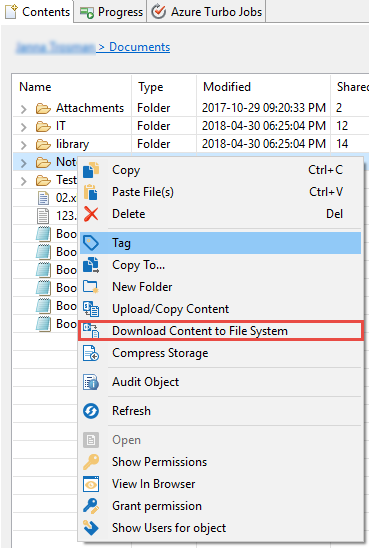The height and width of the screenshot is (548, 369).
Task: Click the Show Users for object icon
Action: pyautogui.click(x=91, y=528)
